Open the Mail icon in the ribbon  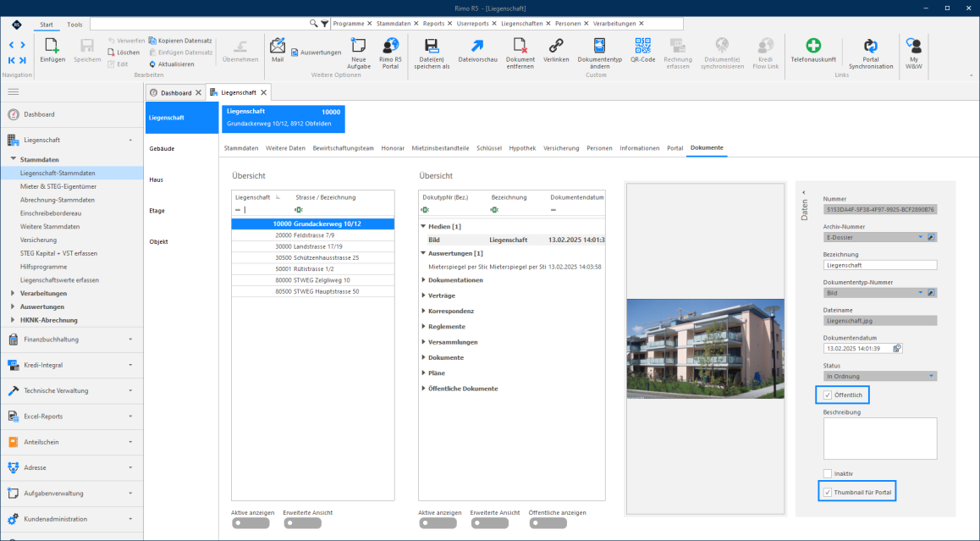(x=278, y=50)
